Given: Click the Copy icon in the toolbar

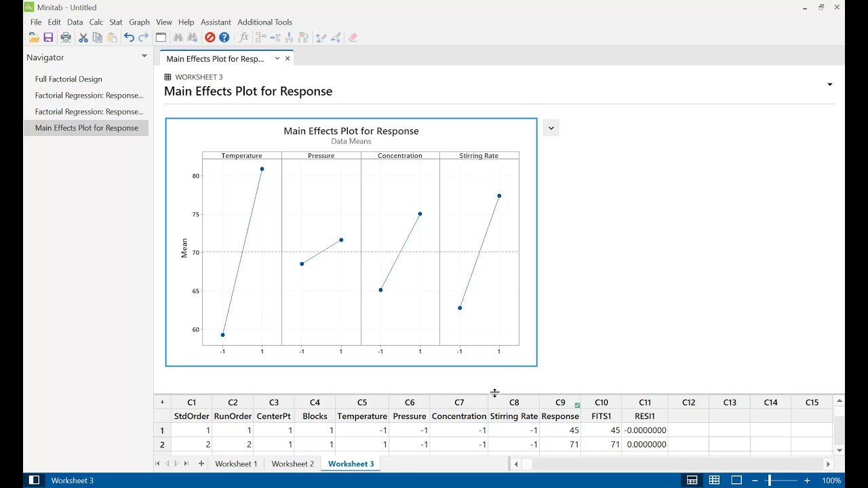Looking at the screenshot, I should 98,38.
